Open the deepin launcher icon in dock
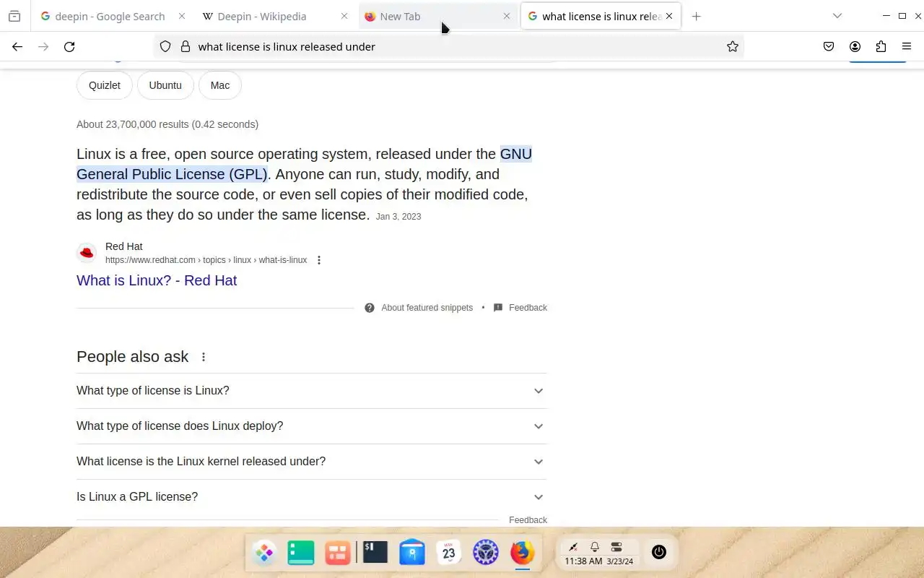Image resolution: width=924 pixels, height=578 pixels. pyautogui.click(x=264, y=553)
